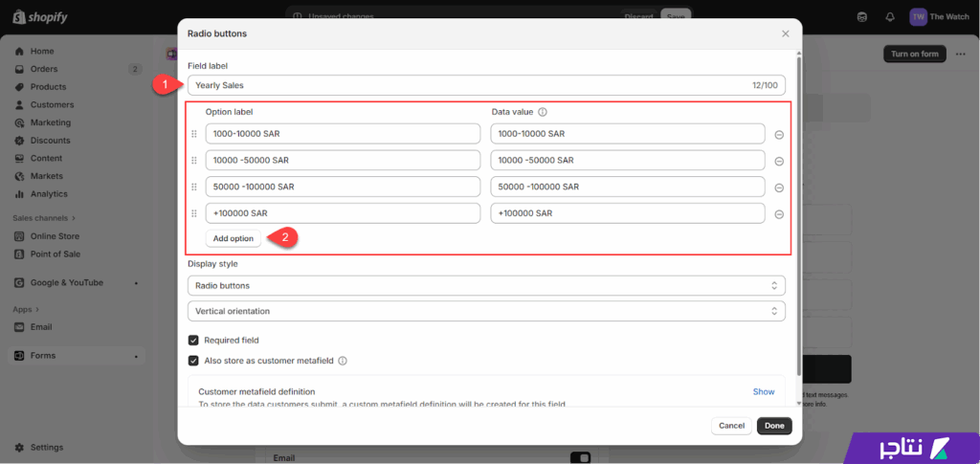Open the notifications bell

click(890, 17)
